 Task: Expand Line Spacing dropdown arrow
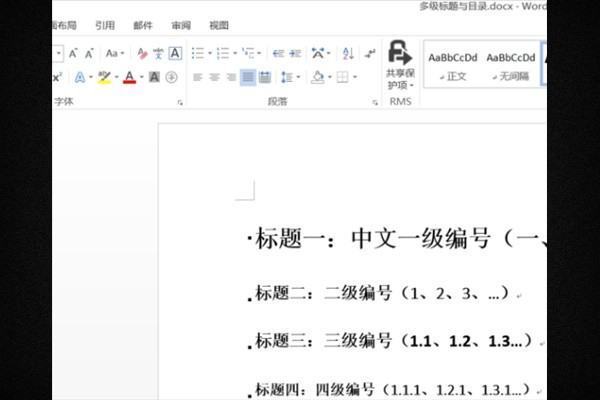(x=298, y=78)
